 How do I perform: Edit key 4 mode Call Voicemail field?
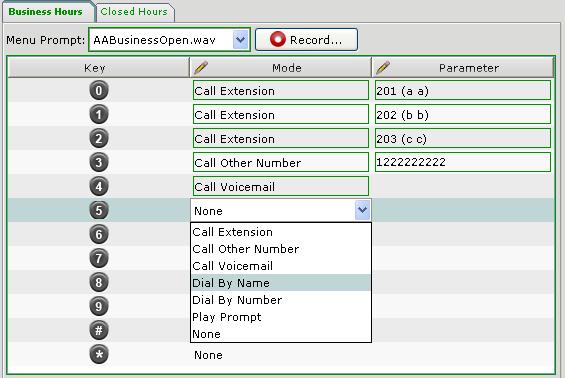[x=281, y=187]
